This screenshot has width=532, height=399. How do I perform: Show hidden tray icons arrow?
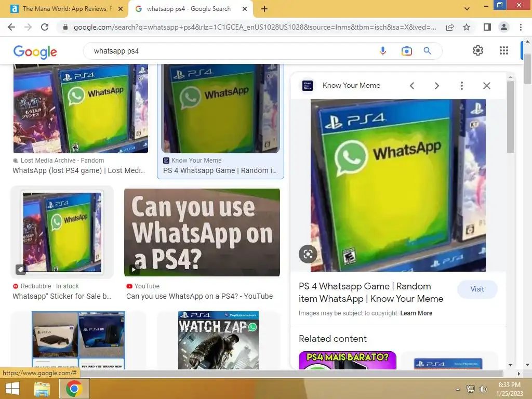pos(458,389)
